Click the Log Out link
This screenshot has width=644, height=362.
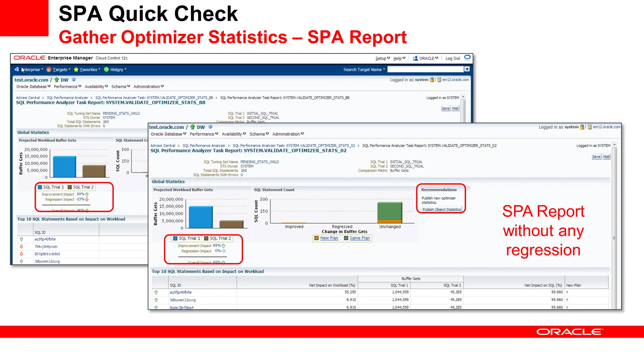click(x=452, y=58)
